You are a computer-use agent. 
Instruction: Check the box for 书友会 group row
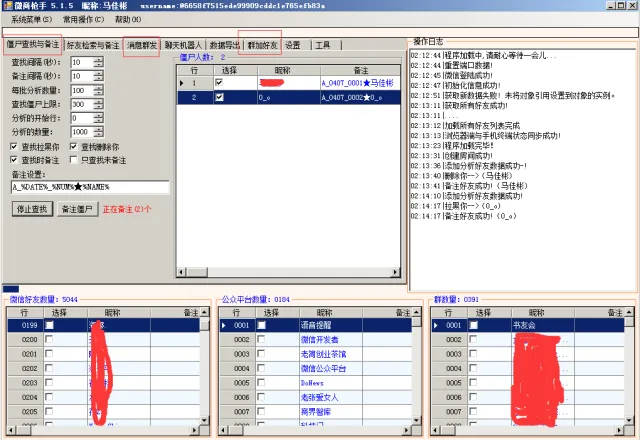(473, 325)
